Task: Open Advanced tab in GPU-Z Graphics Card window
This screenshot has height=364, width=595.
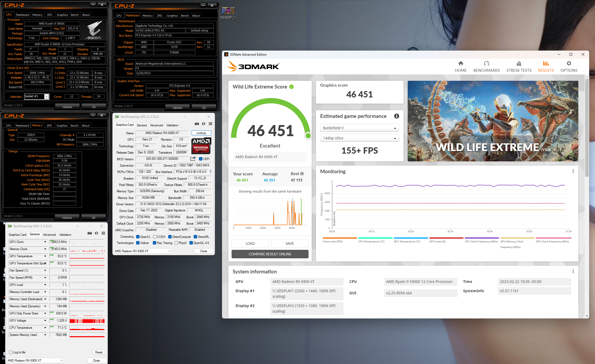Action: [157, 125]
